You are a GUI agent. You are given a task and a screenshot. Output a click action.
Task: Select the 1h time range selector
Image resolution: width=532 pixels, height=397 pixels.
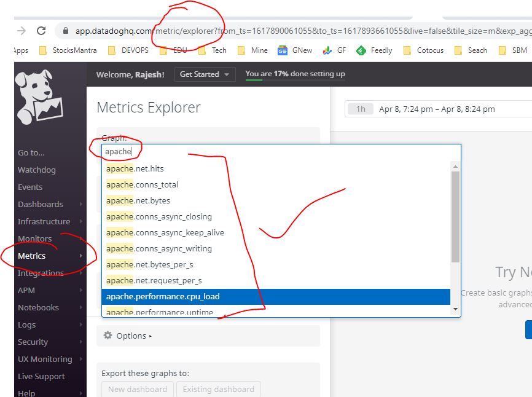[361, 109]
